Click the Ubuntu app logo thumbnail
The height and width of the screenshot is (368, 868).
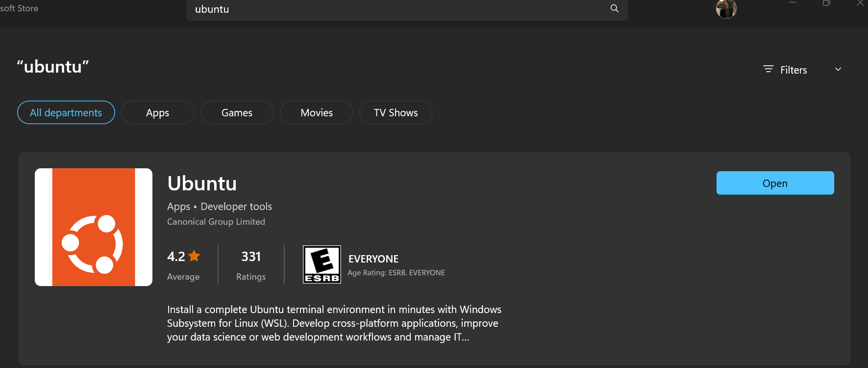pos(94,227)
